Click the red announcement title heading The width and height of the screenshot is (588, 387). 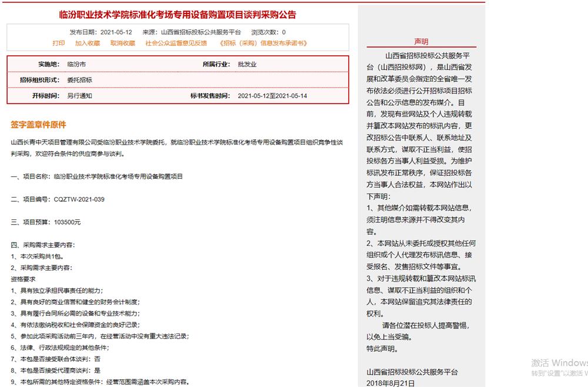coord(178,15)
